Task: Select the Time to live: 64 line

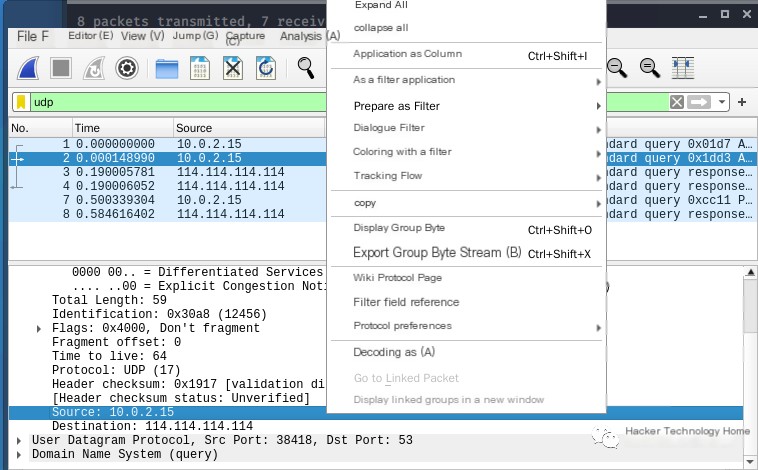Action: click(x=109, y=356)
